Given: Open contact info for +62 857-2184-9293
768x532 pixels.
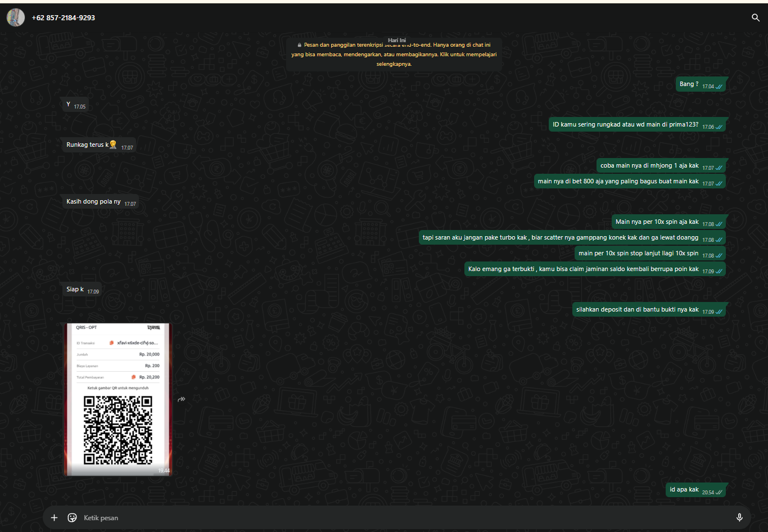Looking at the screenshot, I should [64, 17].
